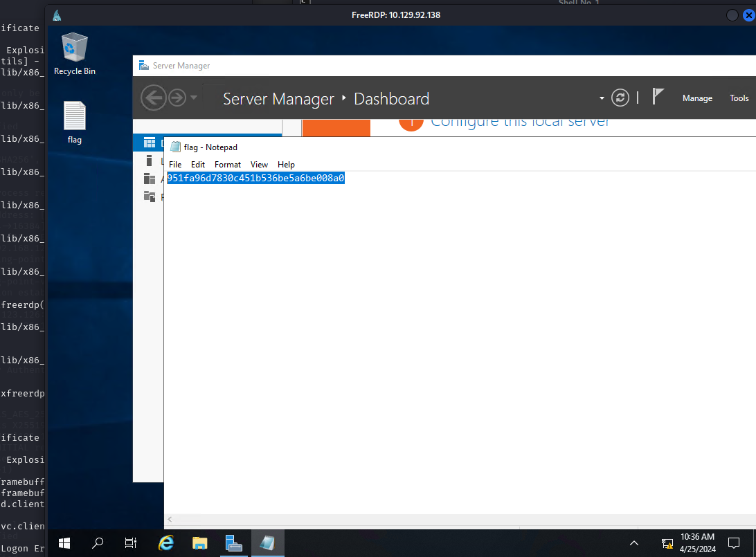Select the Local Server icon in Server Manager sidebar
756x557 pixels.
coord(150,161)
